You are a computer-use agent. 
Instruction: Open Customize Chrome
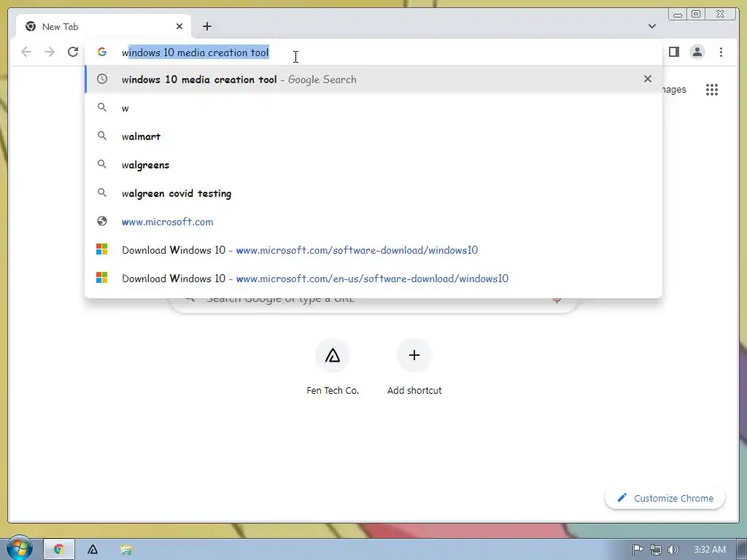tap(665, 498)
